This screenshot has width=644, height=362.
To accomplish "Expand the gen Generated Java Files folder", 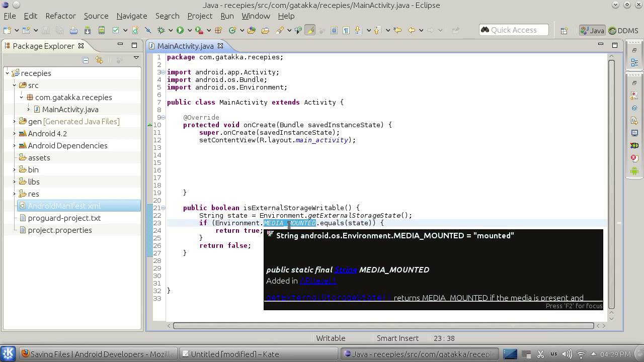I will tap(15, 121).
